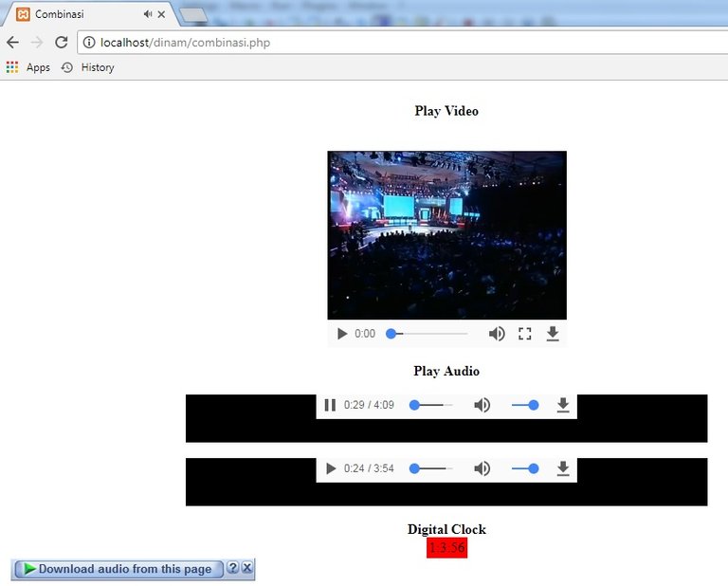
Task: Click the History clock icon
Action: tap(67, 67)
